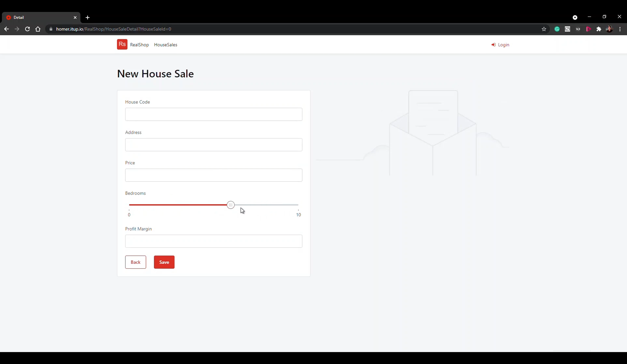The image size is (627, 364).
Task: Click the pink play extension icon
Action: tap(588, 29)
